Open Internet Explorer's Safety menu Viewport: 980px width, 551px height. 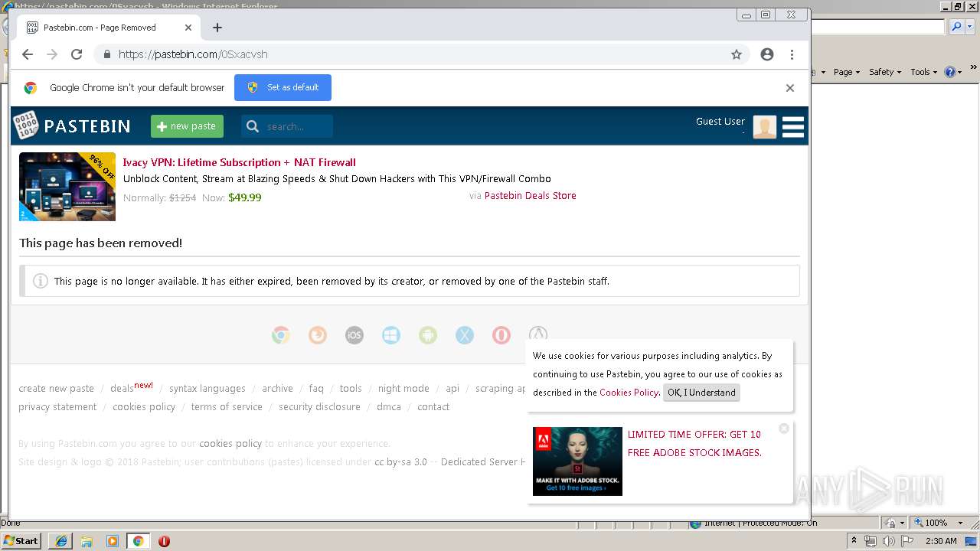point(884,72)
